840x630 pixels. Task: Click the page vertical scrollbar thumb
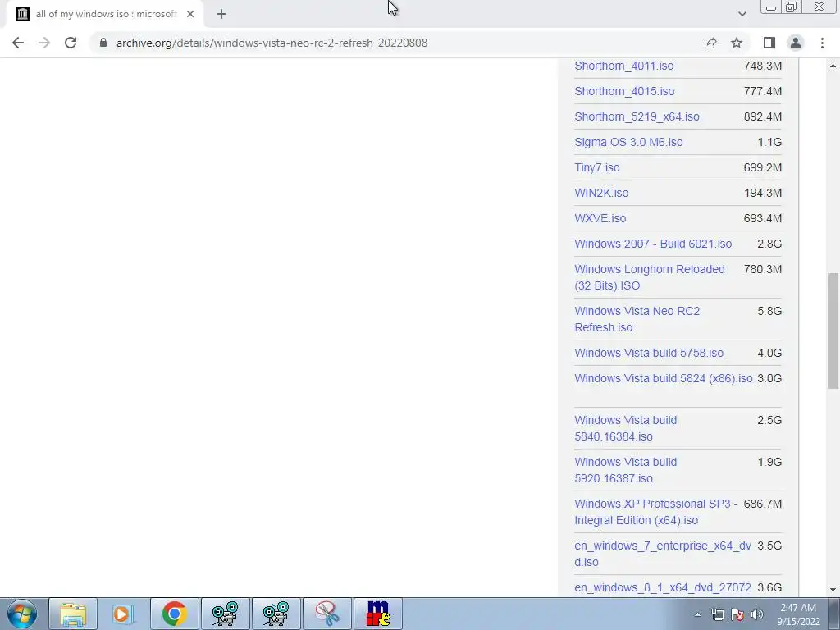(x=833, y=331)
